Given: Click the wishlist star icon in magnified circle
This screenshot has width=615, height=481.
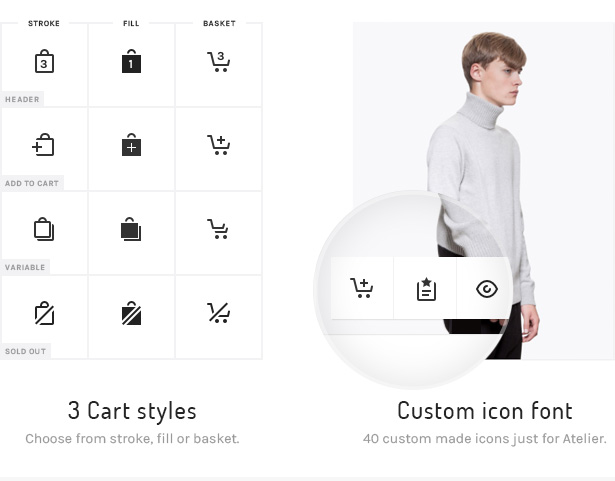Looking at the screenshot, I should tap(425, 289).
